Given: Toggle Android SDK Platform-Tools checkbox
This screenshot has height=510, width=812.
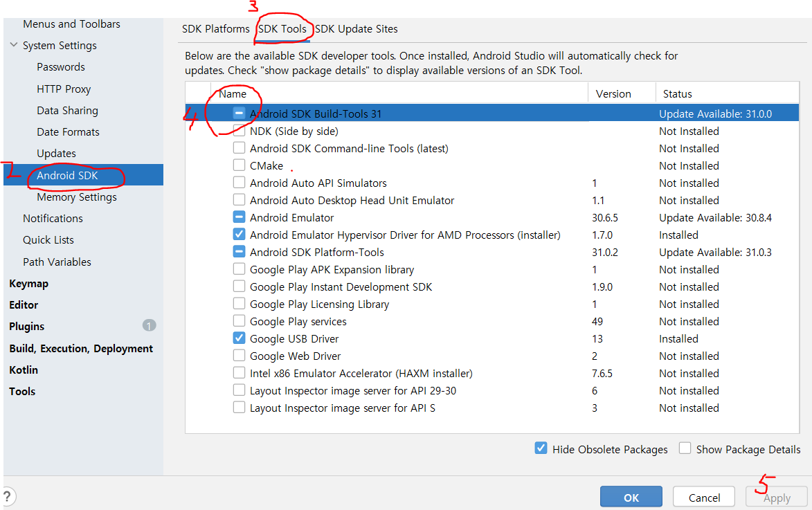Looking at the screenshot, I should [x=239, y=252].
